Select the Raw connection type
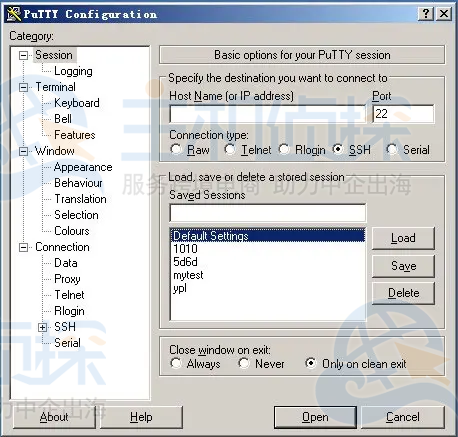This screenshot has width=458, height=437. [x=176, y=149]
